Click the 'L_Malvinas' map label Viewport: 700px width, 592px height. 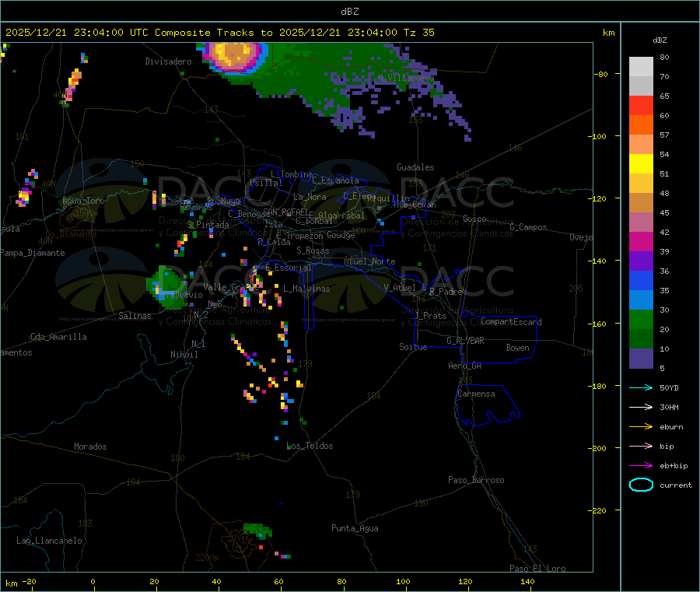[306, 289]
